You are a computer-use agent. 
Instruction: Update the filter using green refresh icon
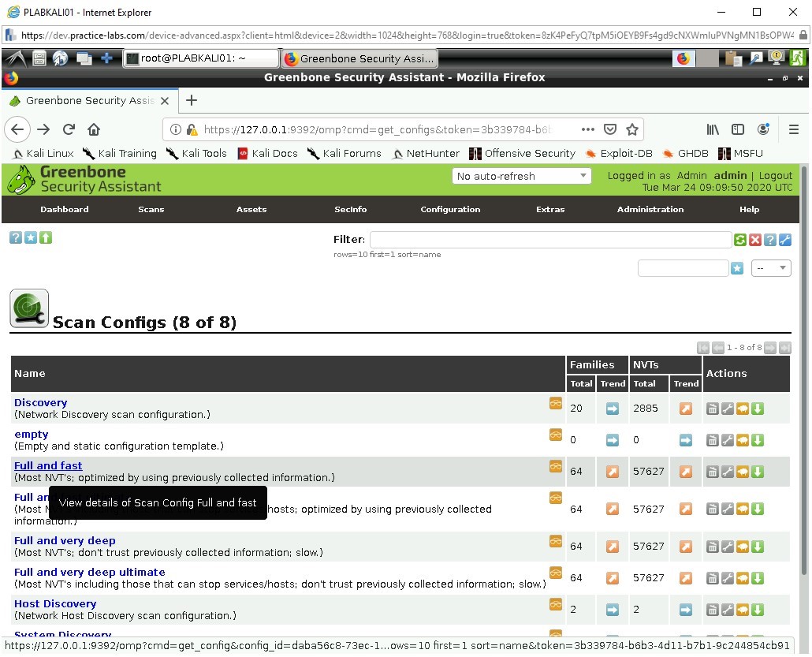tap(739, 239)
